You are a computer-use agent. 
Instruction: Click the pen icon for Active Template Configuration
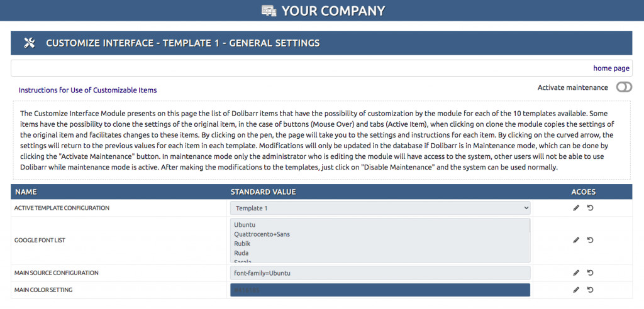coord(576,208)
